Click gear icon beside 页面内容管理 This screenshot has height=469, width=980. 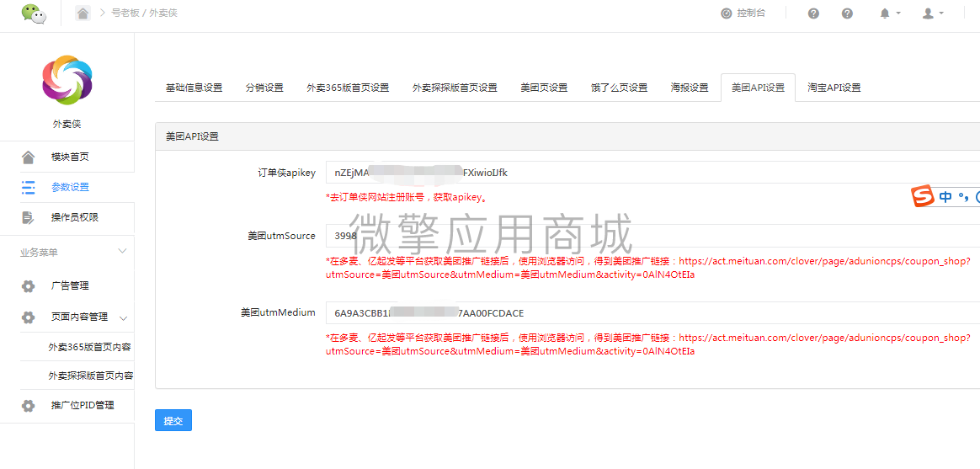(x=28, y=317)
